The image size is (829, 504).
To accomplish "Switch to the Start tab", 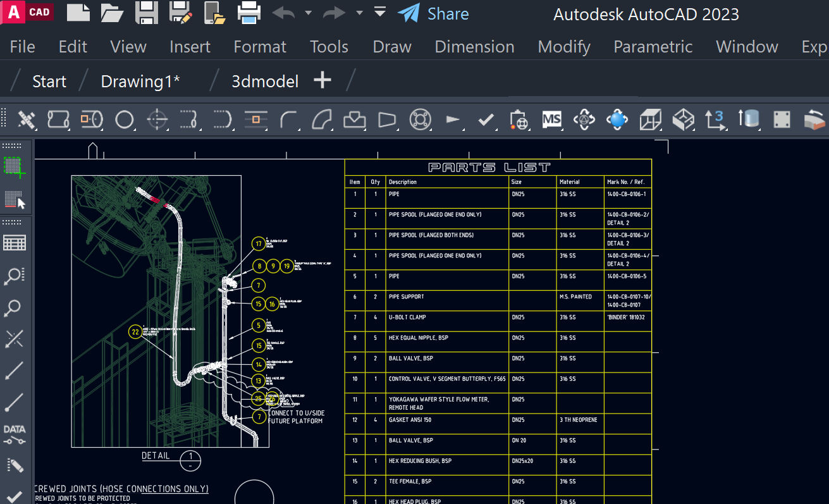I will [x=49, y=81].
